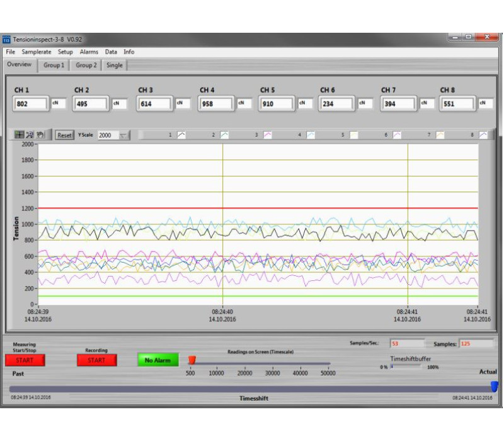Click plot legend icon for channel 5
Viewport: 504px width, 441px height.
point(353,135)
